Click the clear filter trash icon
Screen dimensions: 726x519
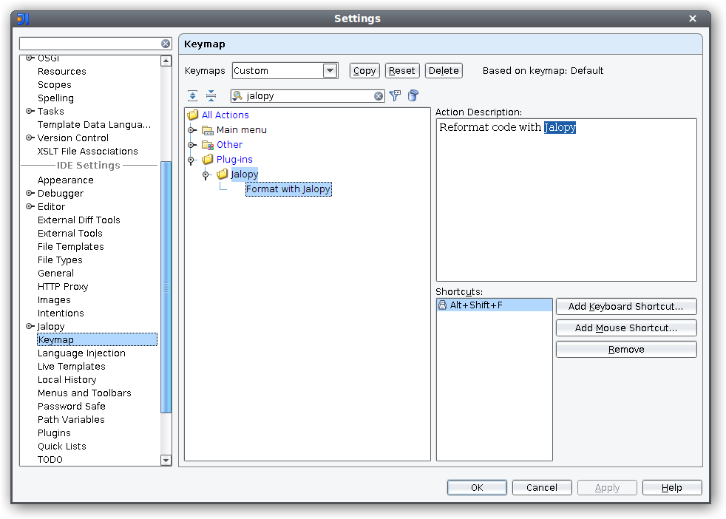(413, 96)
